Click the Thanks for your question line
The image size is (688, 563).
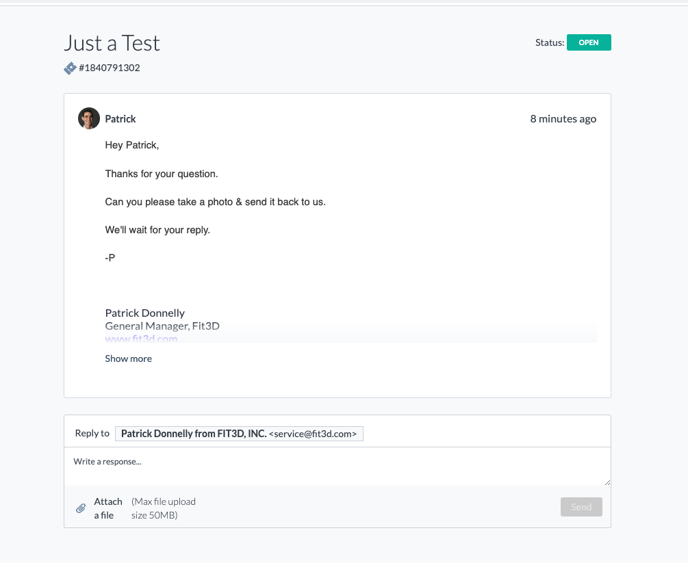click(x=161, y=174)
